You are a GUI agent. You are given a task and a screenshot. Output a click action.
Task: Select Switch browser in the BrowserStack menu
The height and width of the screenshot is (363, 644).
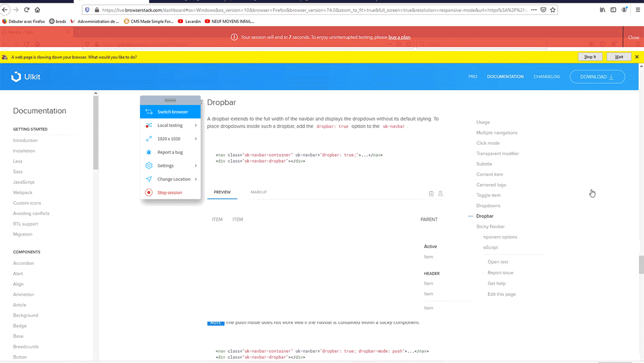(x=171, y=112)
